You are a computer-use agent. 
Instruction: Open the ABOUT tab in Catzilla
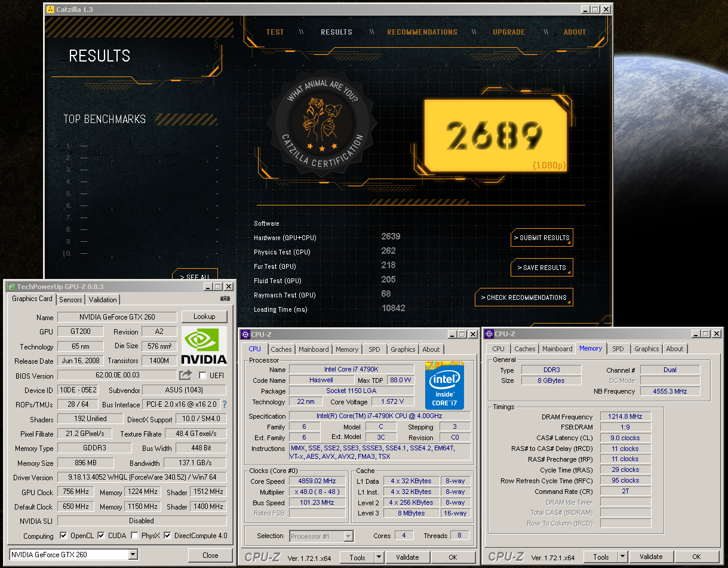point(575,32)
